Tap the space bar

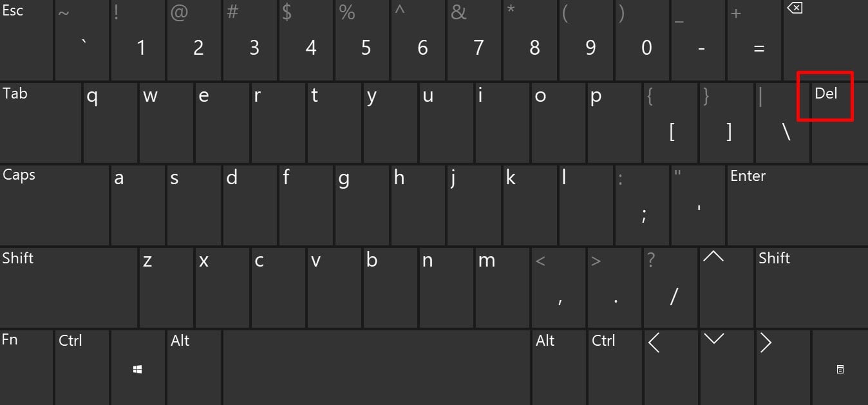coord(377,369)
